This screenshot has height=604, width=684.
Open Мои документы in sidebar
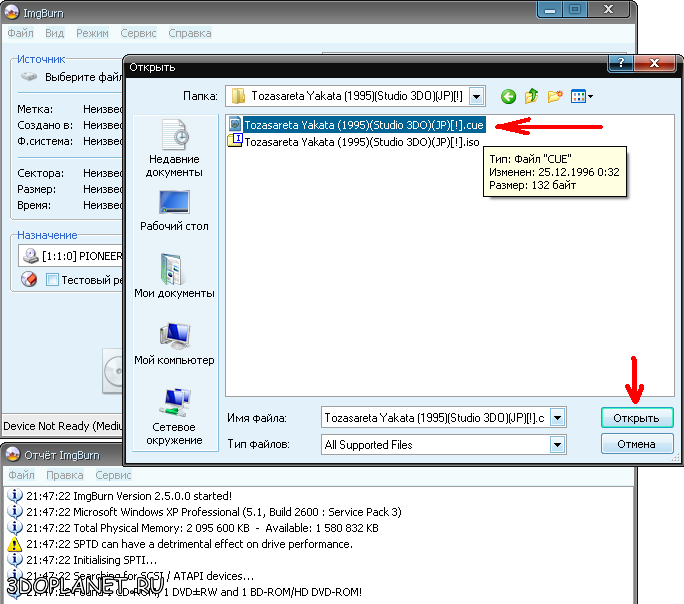pyautogui.click(x=175, y=276)
